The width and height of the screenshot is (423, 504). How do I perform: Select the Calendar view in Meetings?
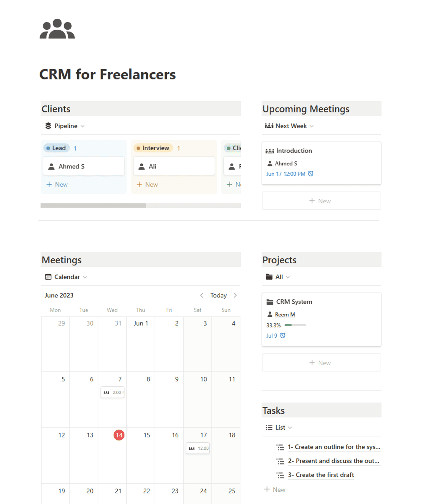(x=67, y=277)
